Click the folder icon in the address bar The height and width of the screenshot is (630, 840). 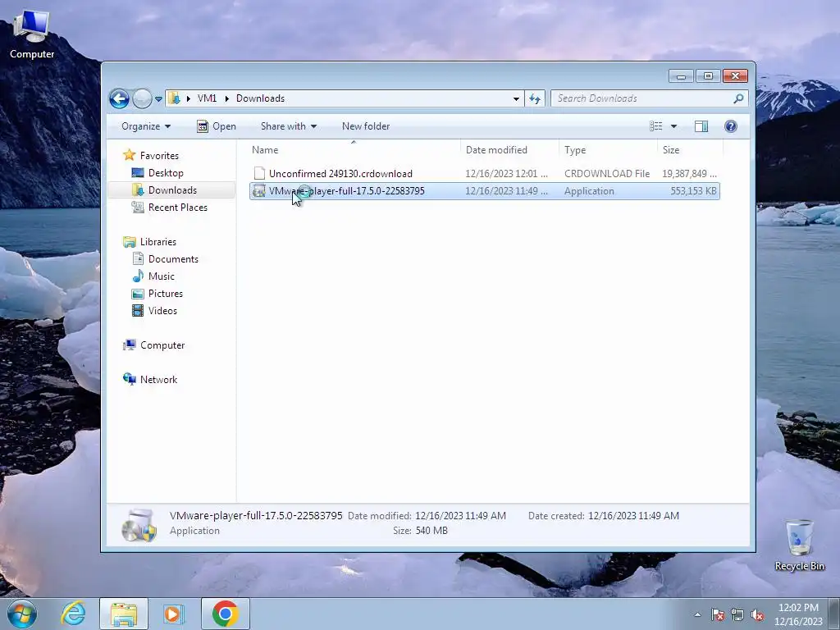point(174,98)
